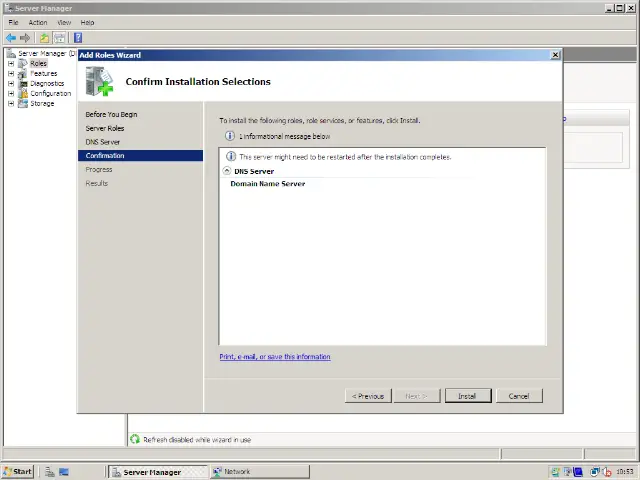This screenshot has width=640, height=480.
Task: Click the Up folder toolbar icon
Action: [44, 38]
